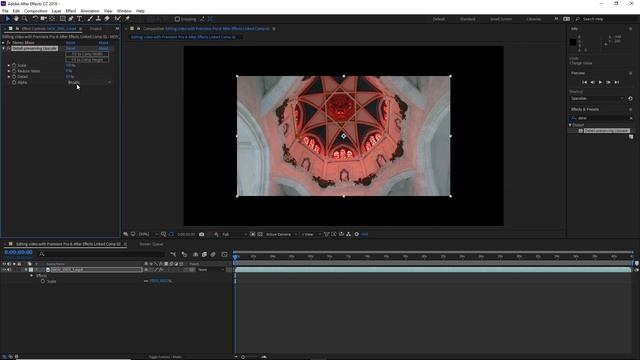The image size is (640, 360).
Task: Toggle the Snapping checkbox in toolbar
Action: pos(177,19)
